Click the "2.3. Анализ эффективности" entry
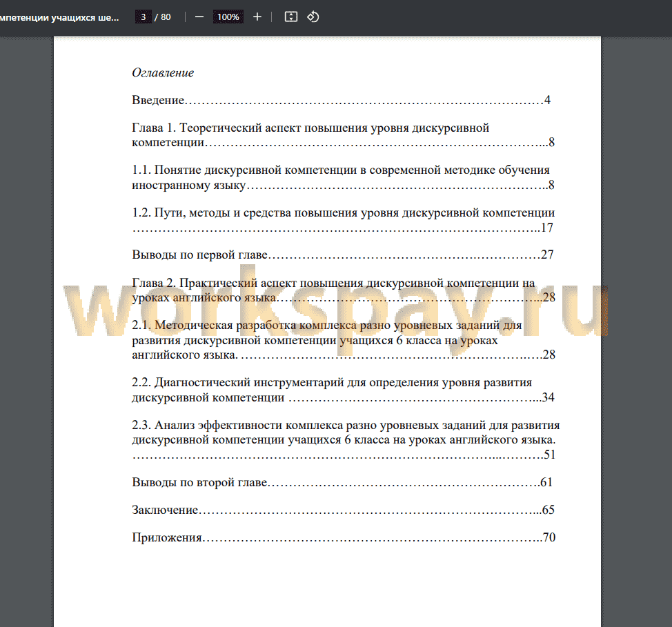672x627 pixels. (346, 439)
